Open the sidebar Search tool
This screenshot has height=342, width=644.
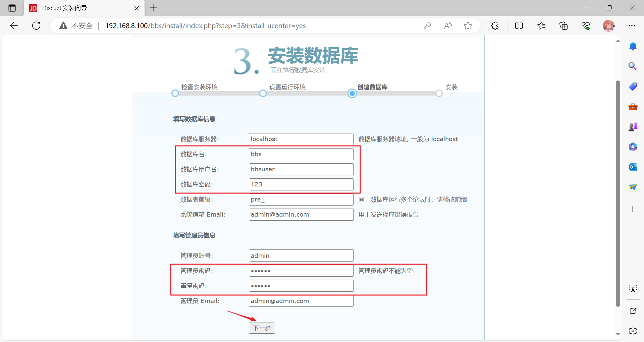[633, 66]
